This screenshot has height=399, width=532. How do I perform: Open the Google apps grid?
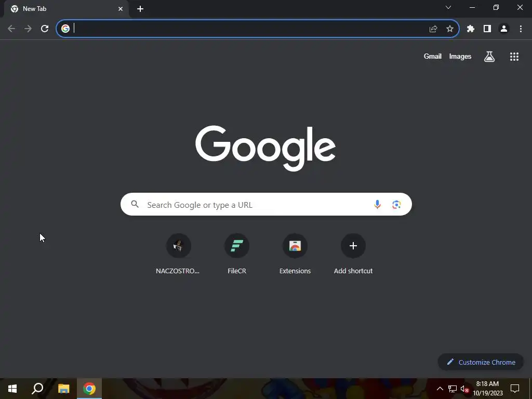click(x=514, y=56)
